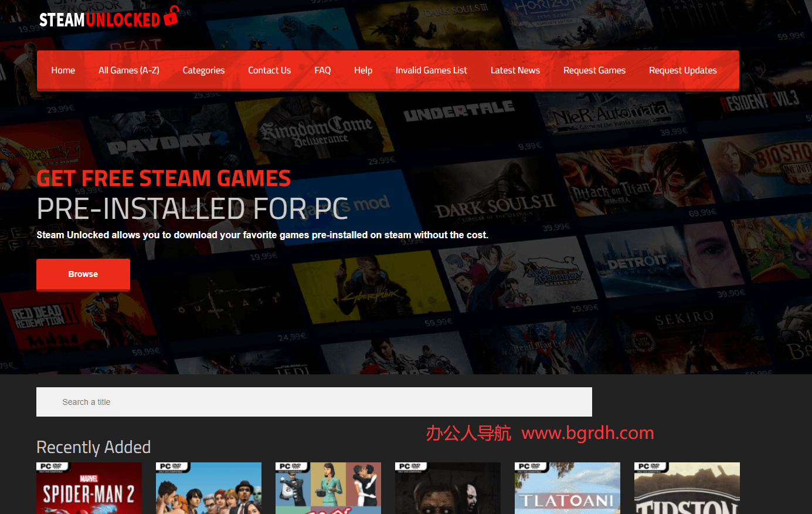
Task: Click the www.bgrdh.com watermark link
Action: point(588,433)
